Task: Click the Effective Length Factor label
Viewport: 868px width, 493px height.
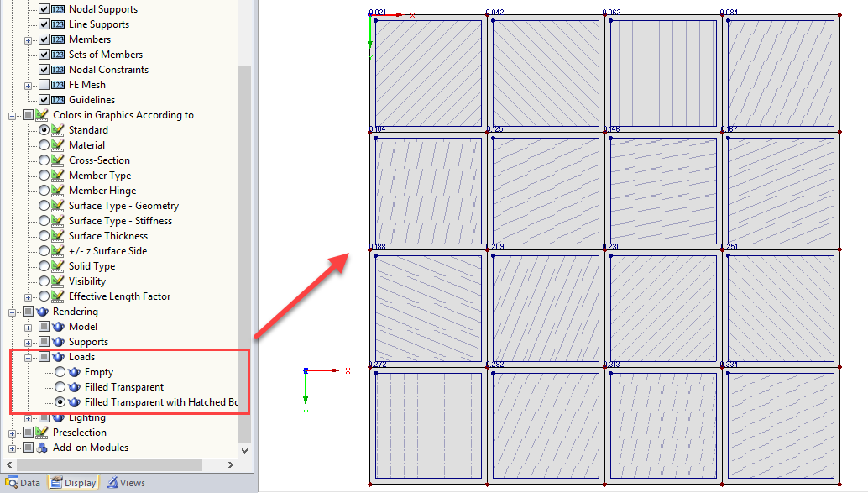Action: [119, 296]
